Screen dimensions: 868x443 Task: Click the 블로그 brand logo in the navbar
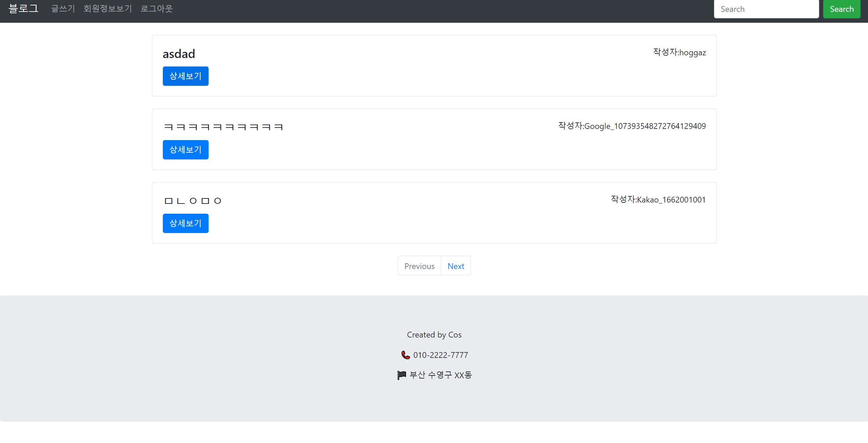click(x=23, y=8)
